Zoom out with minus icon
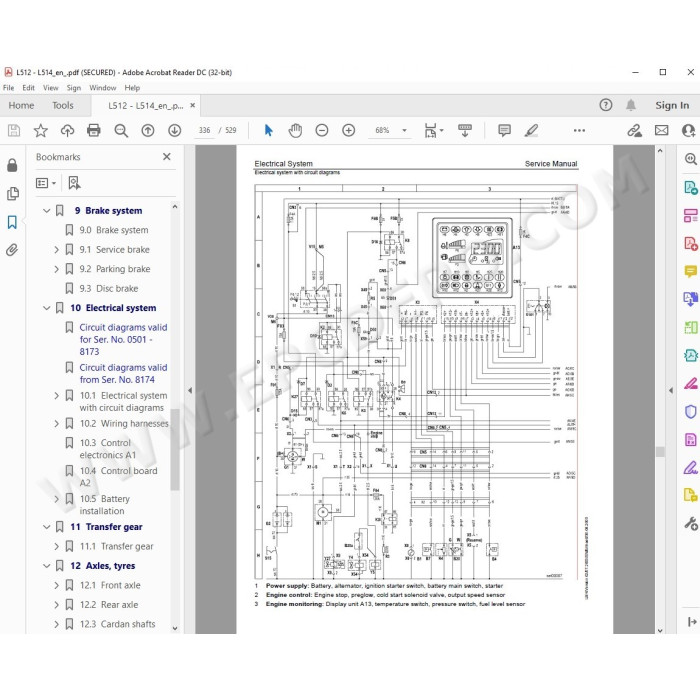700x700 pixels. click(x=322, y=130)
